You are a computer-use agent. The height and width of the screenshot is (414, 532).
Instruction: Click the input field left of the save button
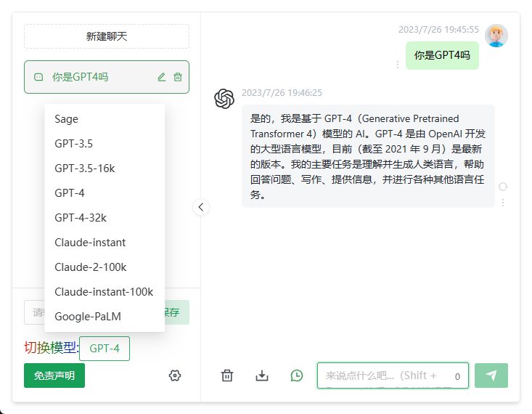click(x=34, y=312)
